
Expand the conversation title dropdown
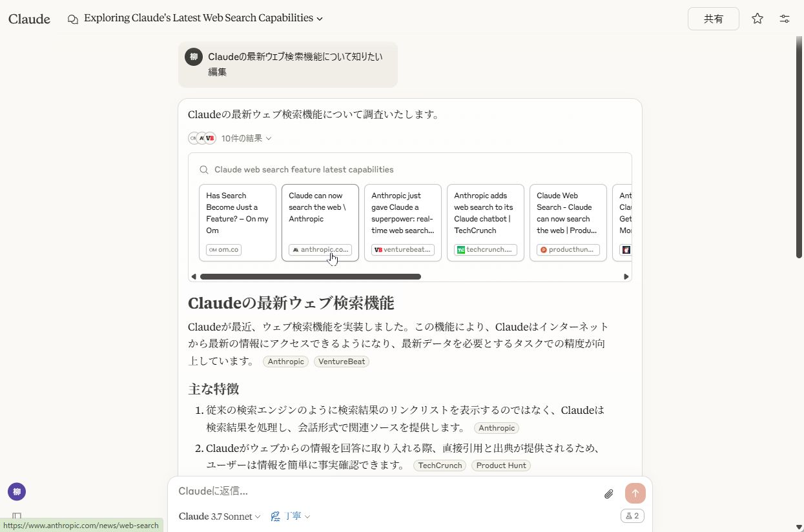click(320, 19)
